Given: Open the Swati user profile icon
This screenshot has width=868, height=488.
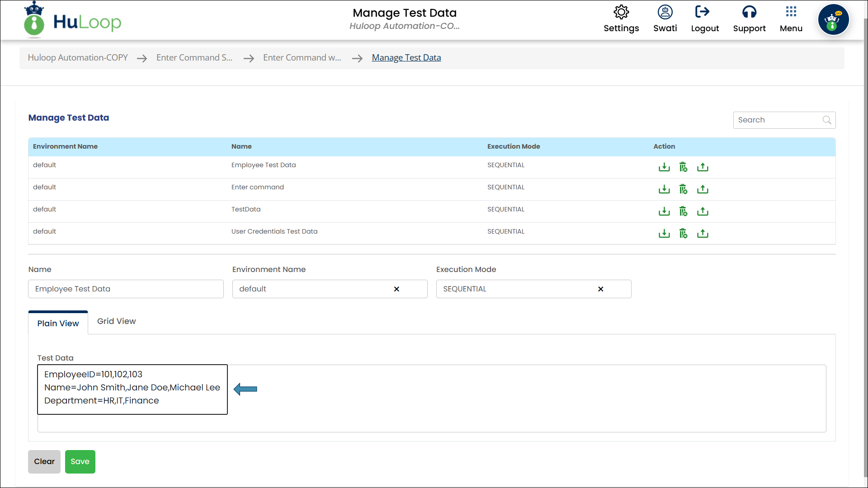Looking at the screenshot, I should (665, 12).
